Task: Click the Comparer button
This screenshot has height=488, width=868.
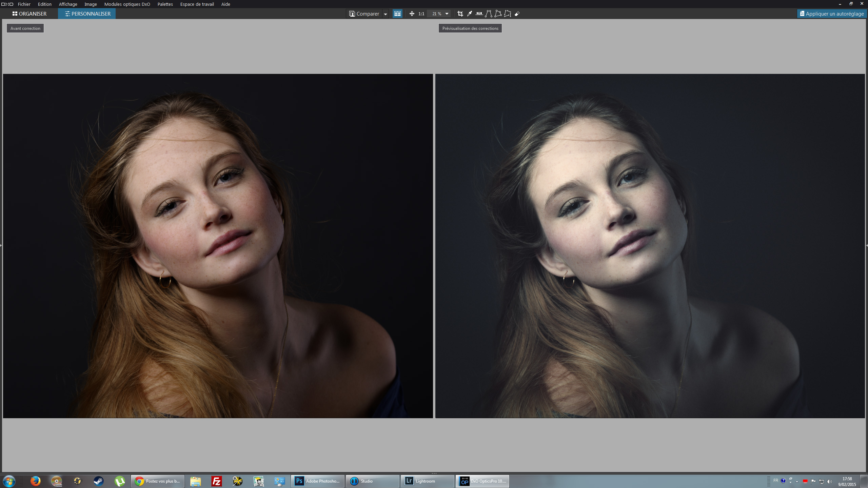Action: tap(364, 14)
